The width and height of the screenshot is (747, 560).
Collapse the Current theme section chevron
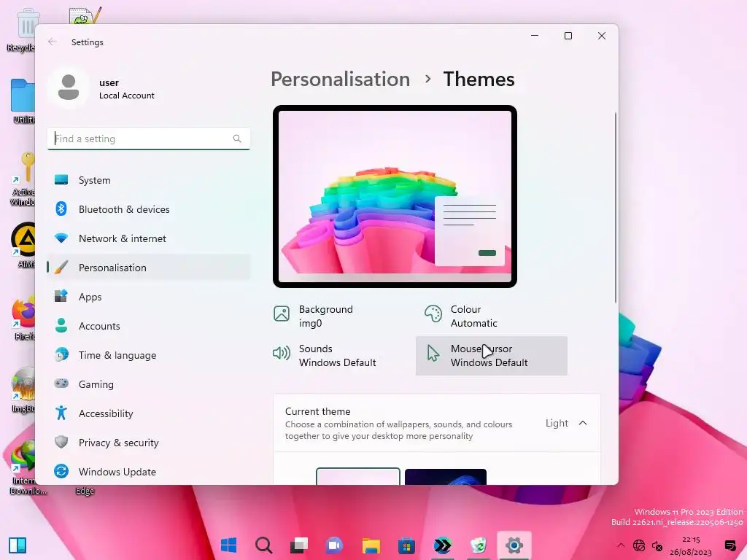583,423
